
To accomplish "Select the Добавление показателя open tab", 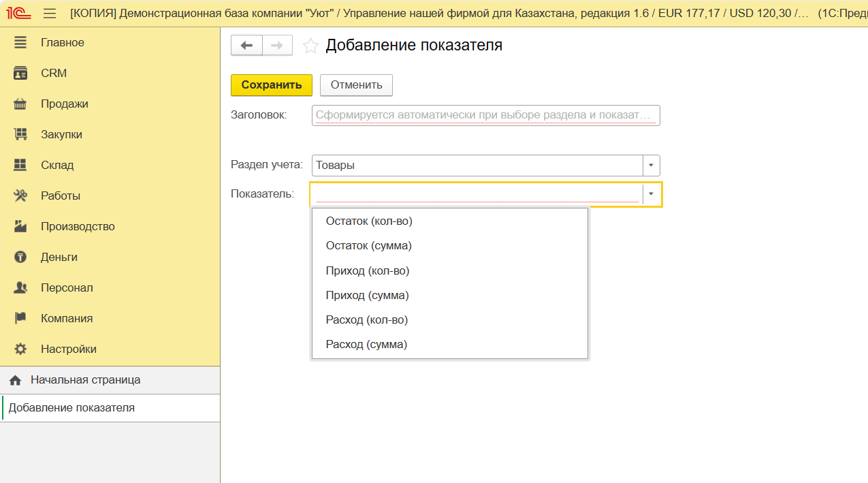I will click(71, 408).
